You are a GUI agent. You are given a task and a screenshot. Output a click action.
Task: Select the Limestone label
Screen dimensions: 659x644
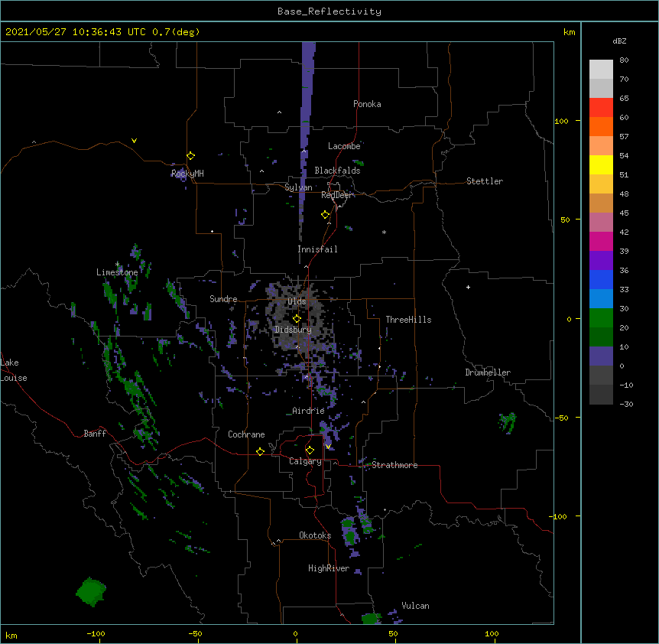(x=117, y=272)
